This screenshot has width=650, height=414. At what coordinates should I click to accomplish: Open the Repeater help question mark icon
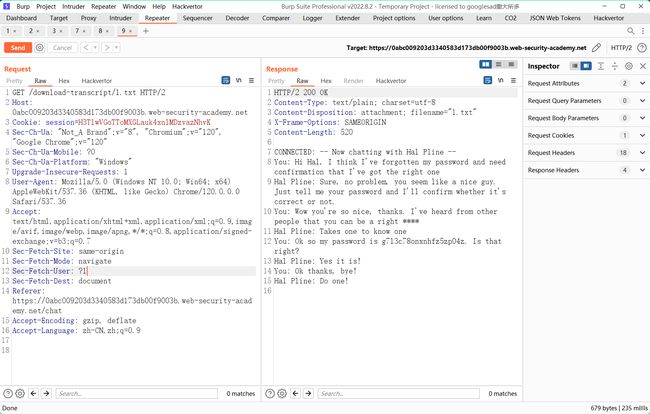tap(642, 48)
